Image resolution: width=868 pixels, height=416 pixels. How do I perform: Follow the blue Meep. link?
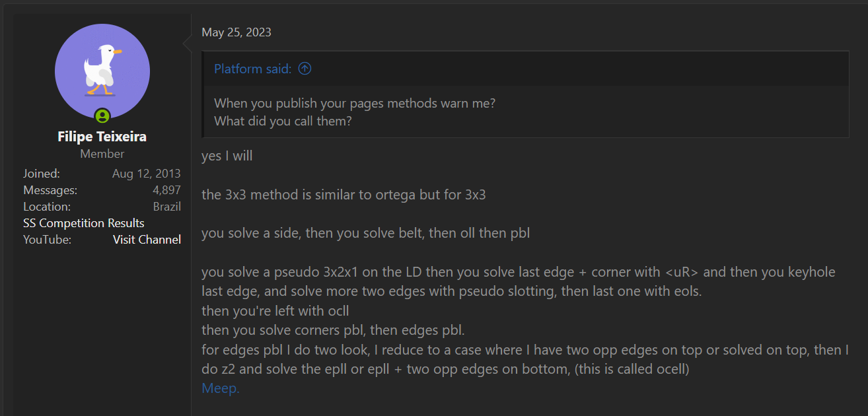click(221, 388)
